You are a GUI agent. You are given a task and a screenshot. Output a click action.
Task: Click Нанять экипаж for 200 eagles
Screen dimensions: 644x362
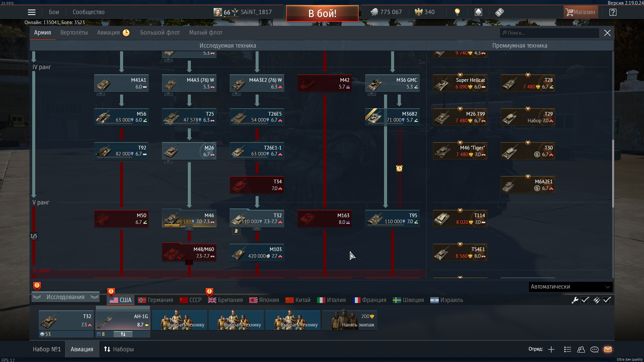(x=350, y=320)
